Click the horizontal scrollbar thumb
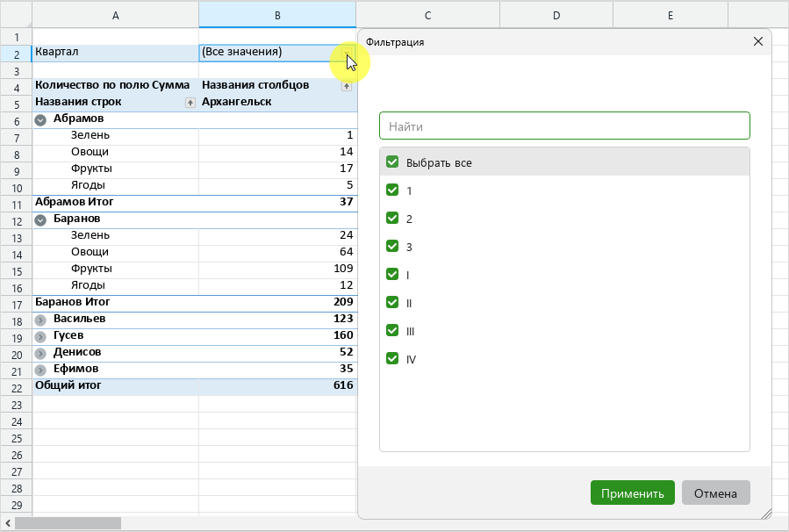 click(x=68, y=523)
